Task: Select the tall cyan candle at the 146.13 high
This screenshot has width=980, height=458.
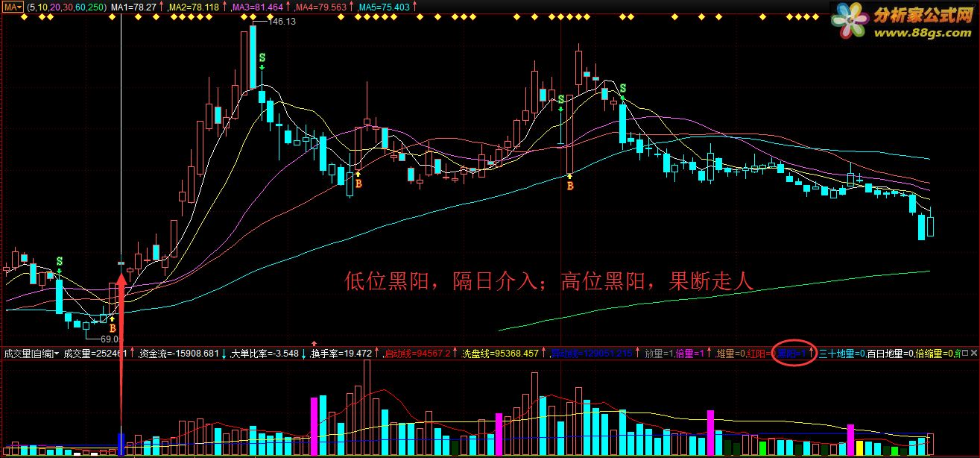Action: [x=253, y=55]
